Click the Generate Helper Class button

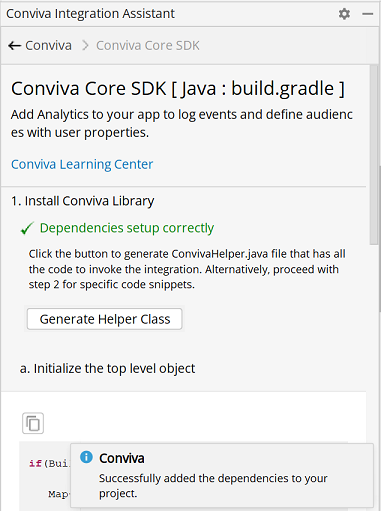105,319
